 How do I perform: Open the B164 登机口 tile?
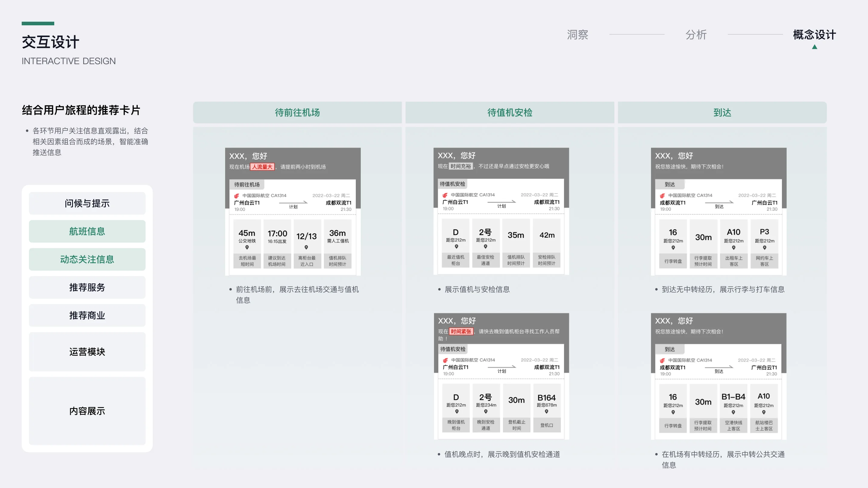pos(546,408)
